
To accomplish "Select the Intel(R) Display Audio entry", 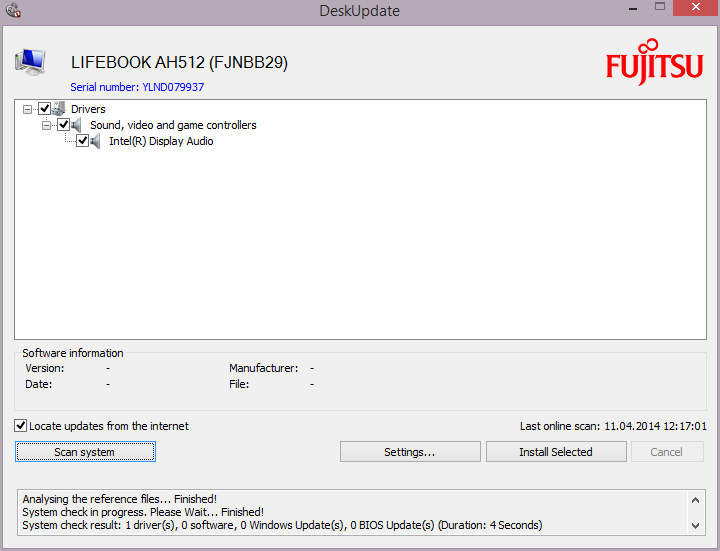I will [x=161, y=141].
